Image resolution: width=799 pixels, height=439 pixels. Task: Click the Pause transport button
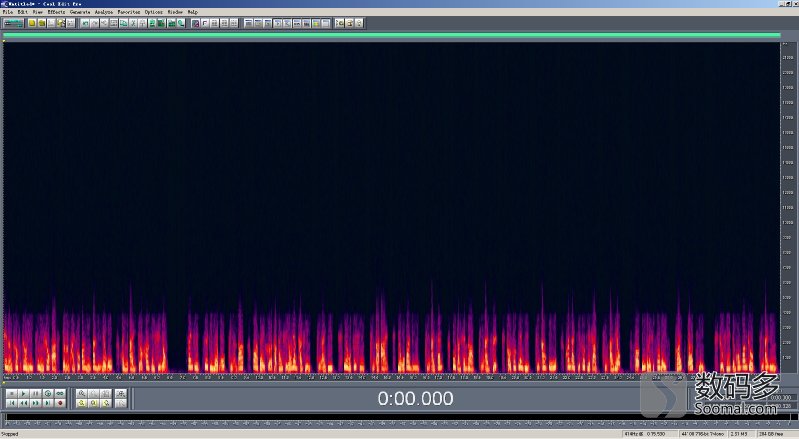36,394
